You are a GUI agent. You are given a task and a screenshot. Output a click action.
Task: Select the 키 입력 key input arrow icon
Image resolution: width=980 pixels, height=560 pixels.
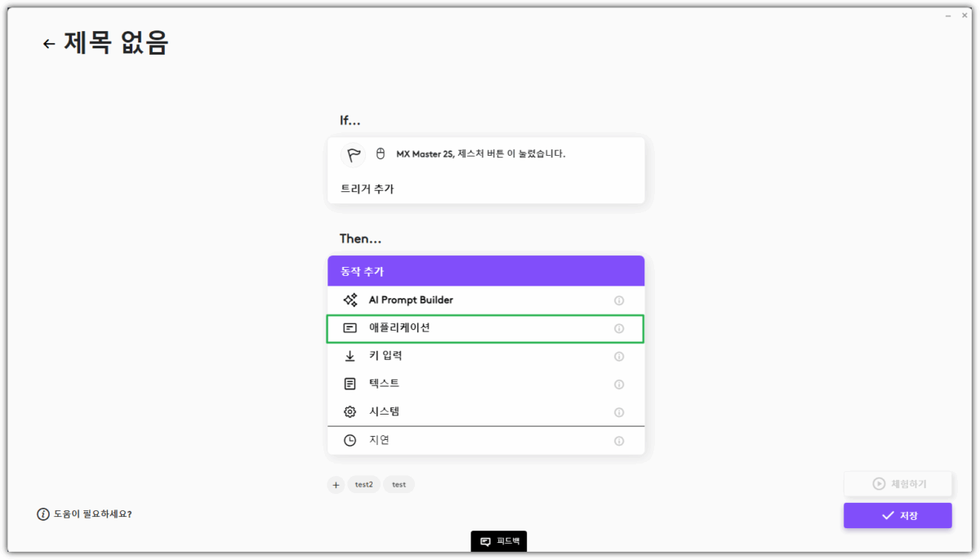(x=350, y=356)
